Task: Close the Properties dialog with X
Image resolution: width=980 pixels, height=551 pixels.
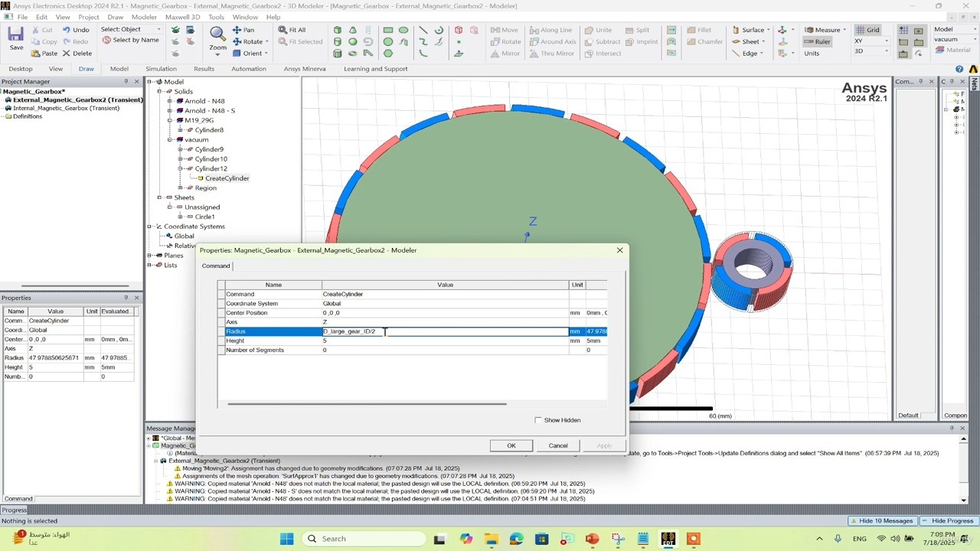Action: click(x=619, y=250)
